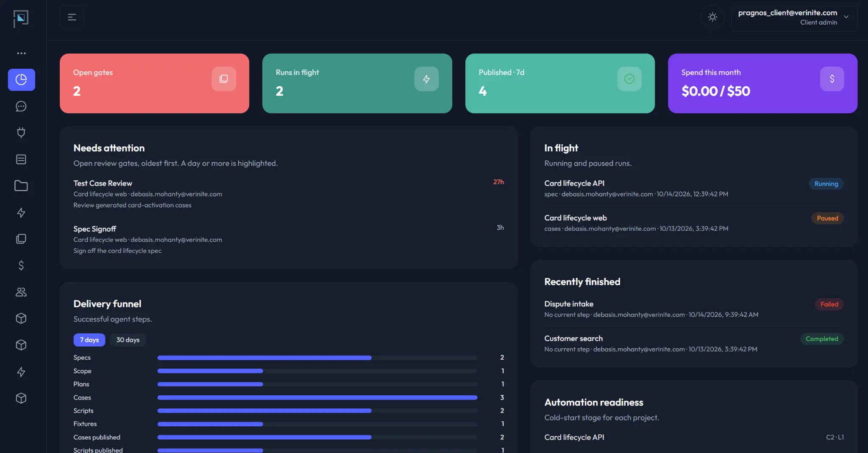This screenshot has height=453, width=868.
Task: Open the plug integrations sidebar icon
Action: (x=21, y=133)
